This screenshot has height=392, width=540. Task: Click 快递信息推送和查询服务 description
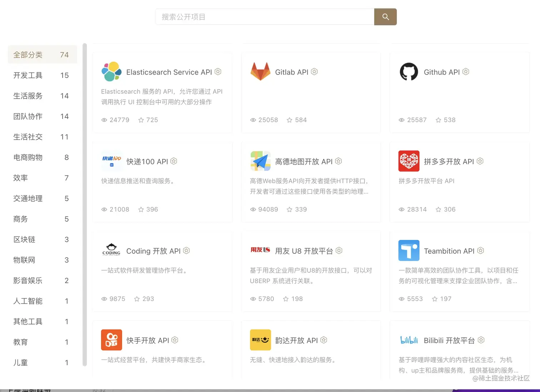pyautogui.click(x=139, y=181)
